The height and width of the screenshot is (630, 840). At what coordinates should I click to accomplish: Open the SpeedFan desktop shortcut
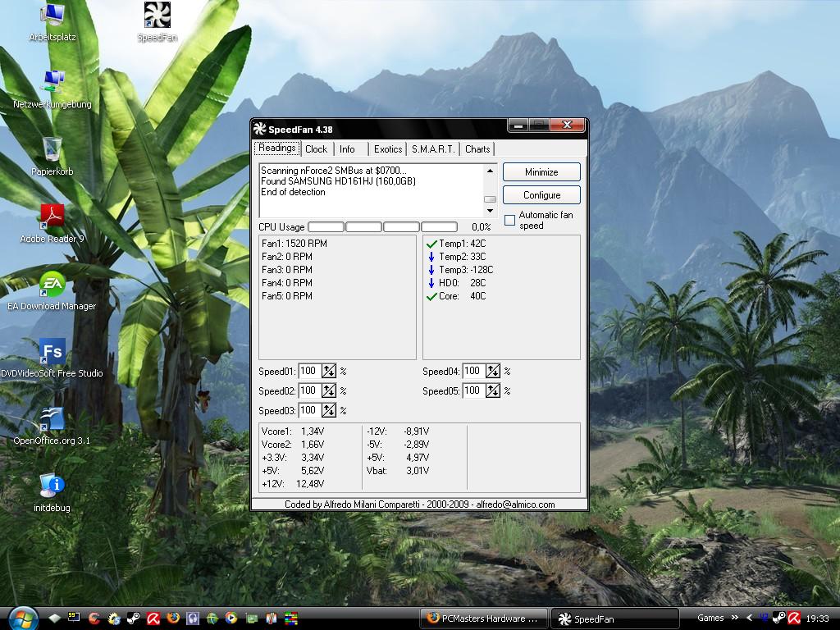[x=157, y=22]
